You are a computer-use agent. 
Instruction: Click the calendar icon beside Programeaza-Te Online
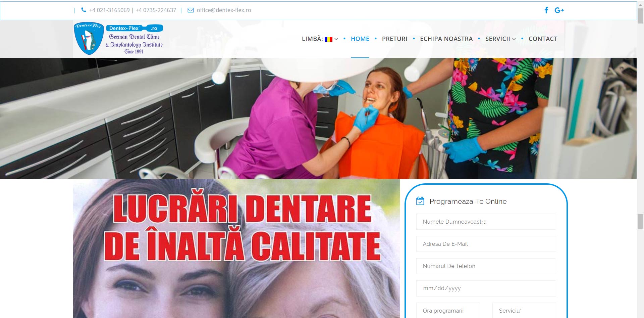click(x=420, y=201)
